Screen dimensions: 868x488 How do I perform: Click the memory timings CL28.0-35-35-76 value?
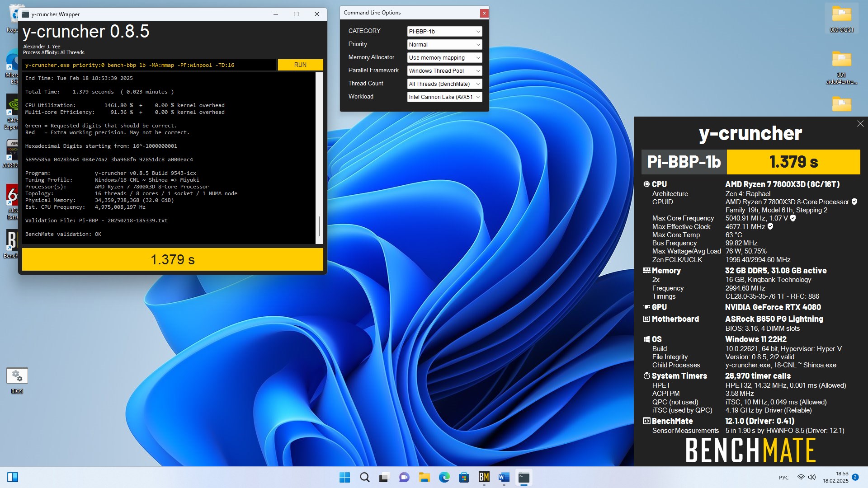coord(772,296)
